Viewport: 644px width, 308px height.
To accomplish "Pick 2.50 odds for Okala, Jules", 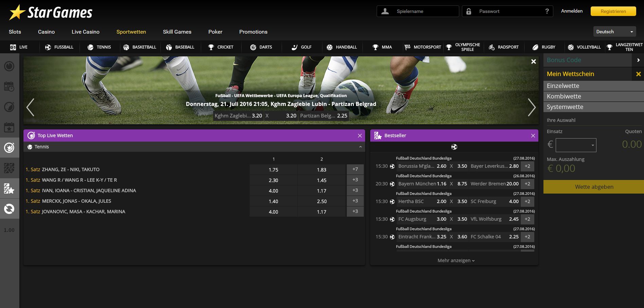I will pyautogui.click(x=322, y=201).
